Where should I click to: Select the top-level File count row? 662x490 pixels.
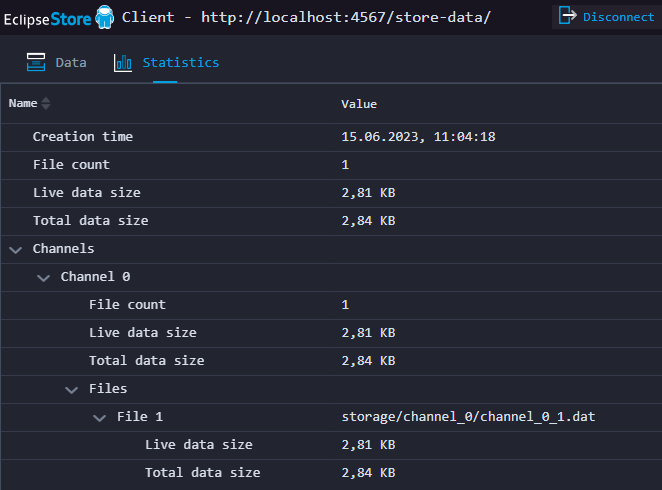point(331,165)
